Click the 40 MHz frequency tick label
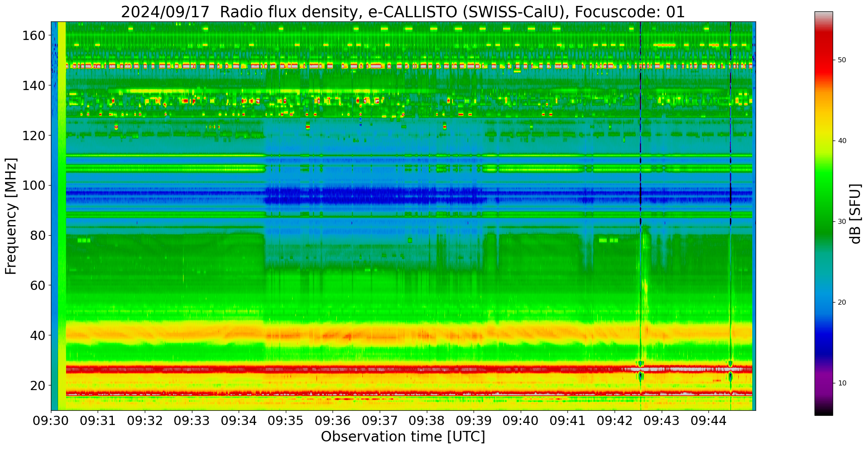The image size is (868, 449). (37, 335)
